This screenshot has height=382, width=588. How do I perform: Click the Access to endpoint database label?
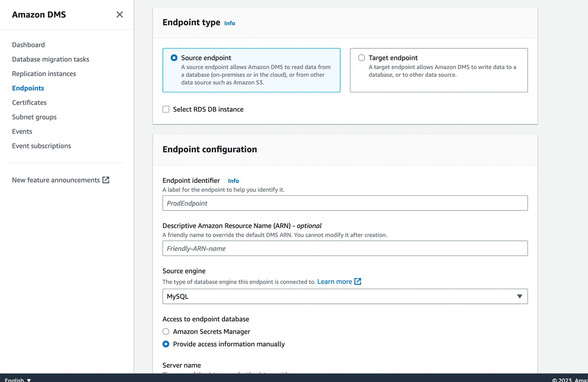click(206, 319)
